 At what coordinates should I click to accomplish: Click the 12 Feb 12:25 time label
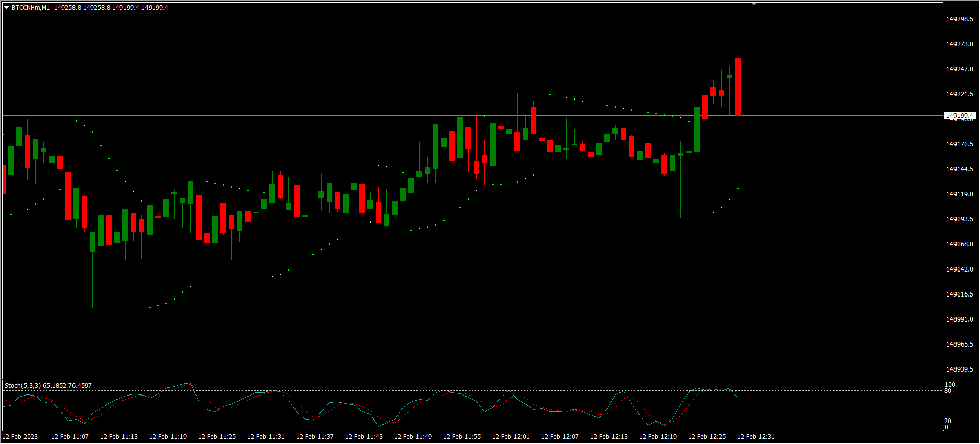tap(707, 437)
